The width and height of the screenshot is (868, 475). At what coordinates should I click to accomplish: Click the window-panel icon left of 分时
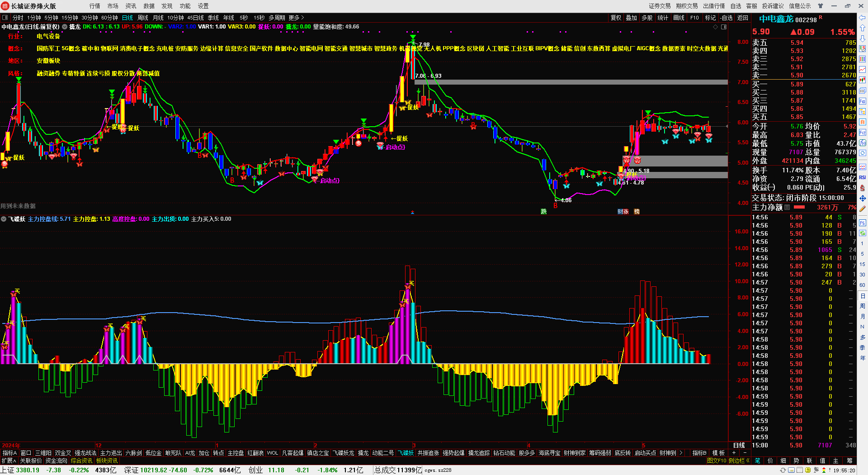(5, 18)
